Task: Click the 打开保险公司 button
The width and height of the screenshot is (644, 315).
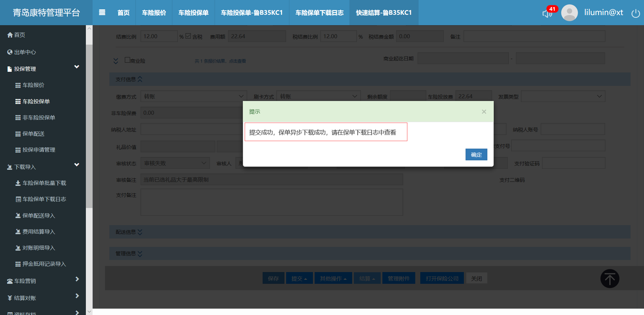Action: click(x=442, y=278)
